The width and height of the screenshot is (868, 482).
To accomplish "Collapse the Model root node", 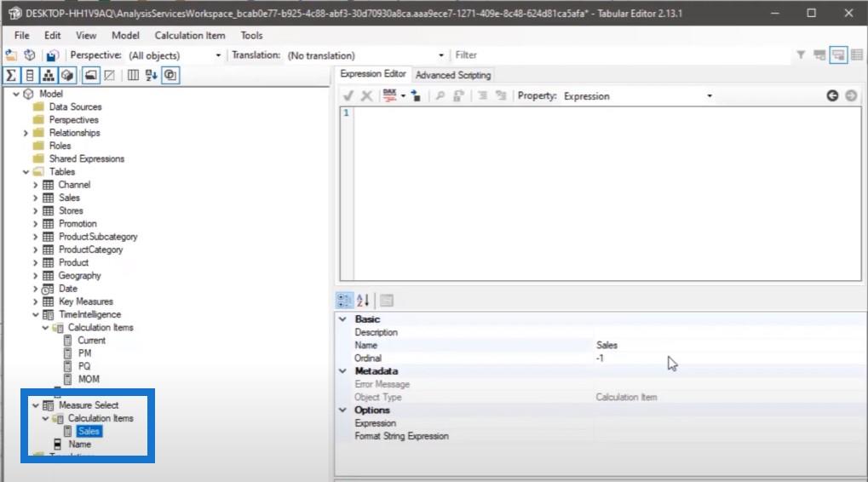I will 16,94.
